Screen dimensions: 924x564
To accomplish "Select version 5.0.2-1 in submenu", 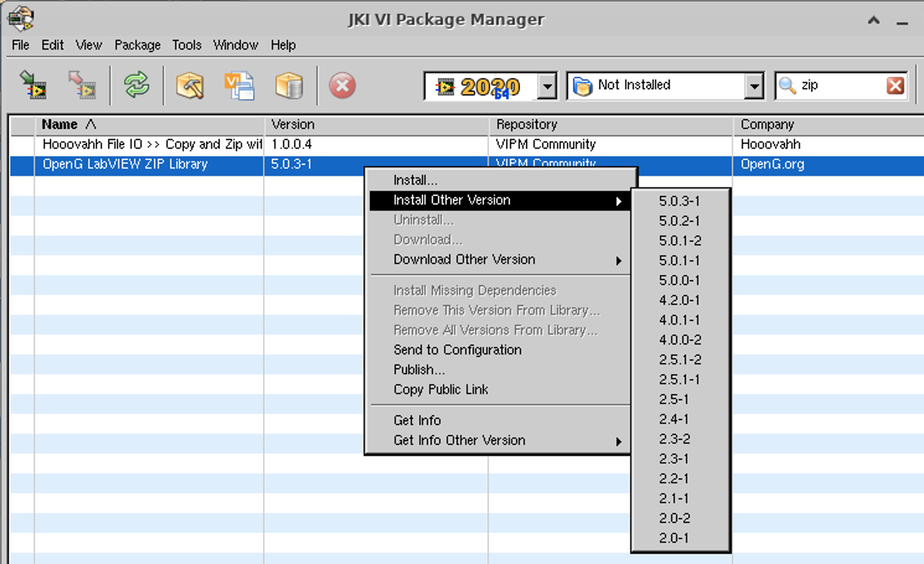I will (x=680, y=221).
